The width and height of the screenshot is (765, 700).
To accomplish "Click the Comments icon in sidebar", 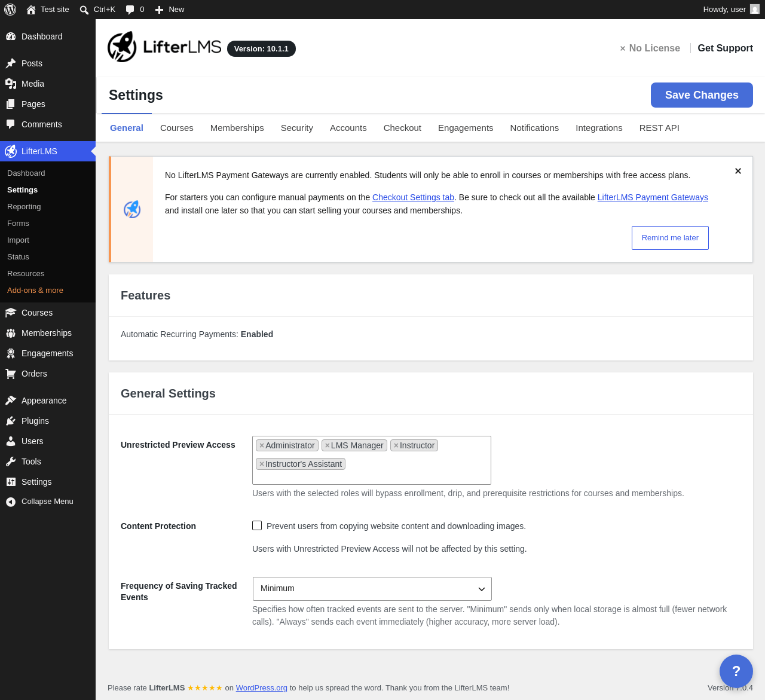I will 11,124.
